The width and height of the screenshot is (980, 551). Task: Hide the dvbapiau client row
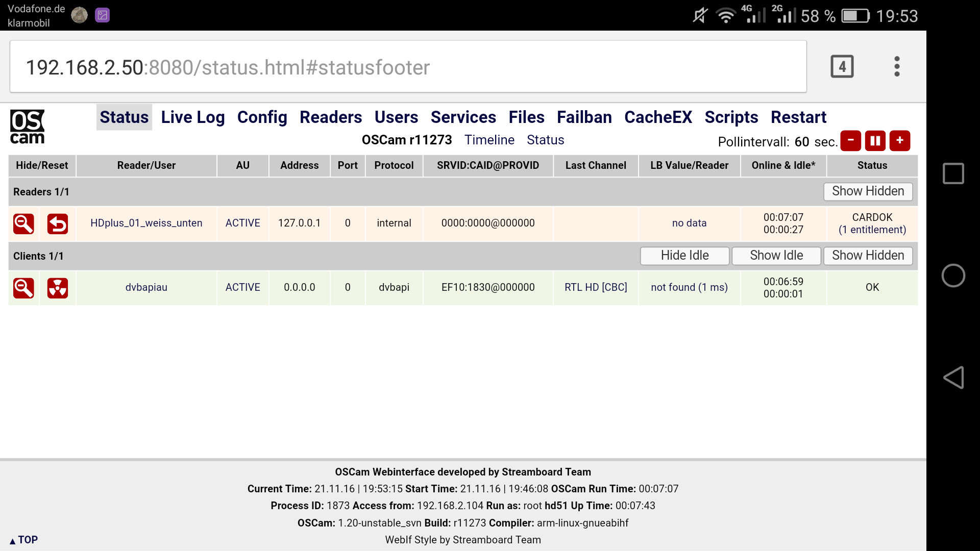pos(23,288)
